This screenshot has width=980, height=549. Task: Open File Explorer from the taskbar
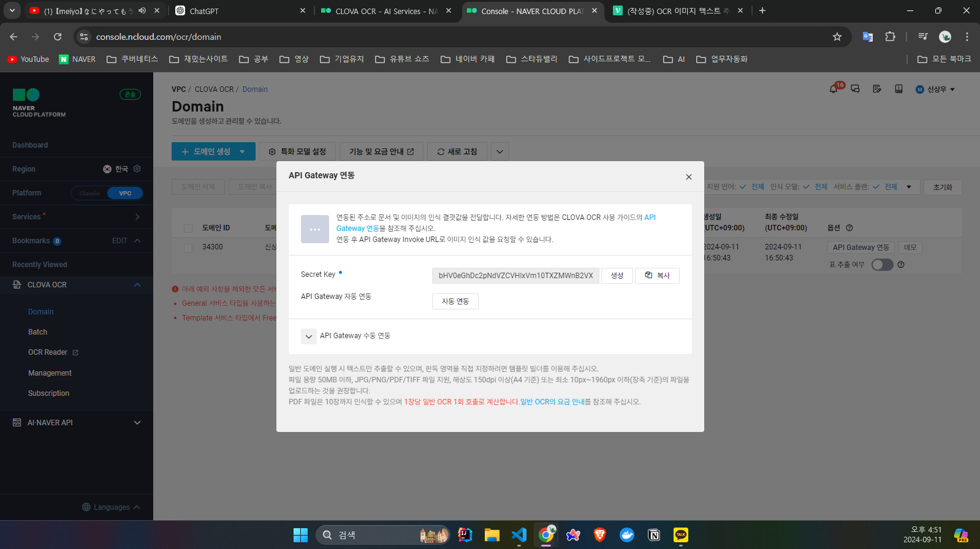(x=492, y=535)
